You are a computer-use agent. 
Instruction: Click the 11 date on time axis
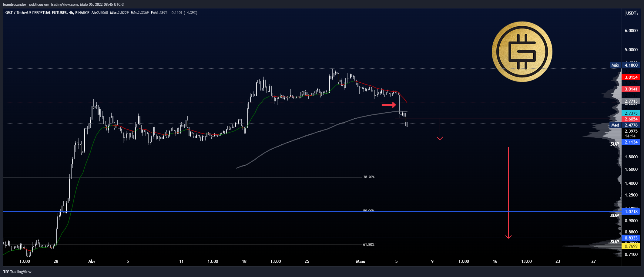(x=181, y=261)
